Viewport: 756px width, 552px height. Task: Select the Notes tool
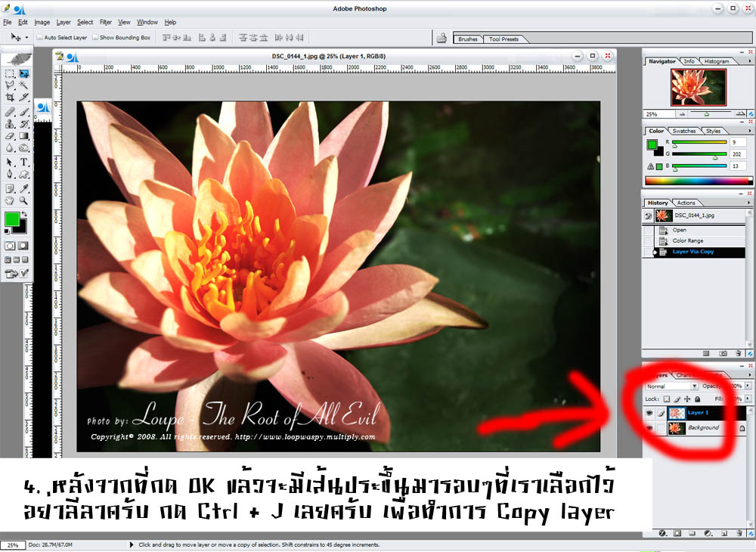tap(10, 188)
